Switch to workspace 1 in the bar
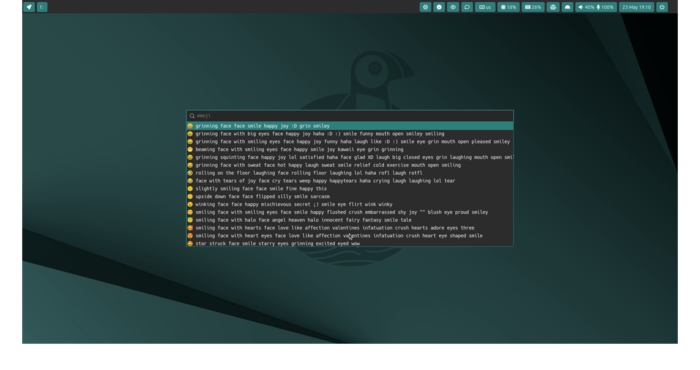700x370 pixels. click(42, 7)
